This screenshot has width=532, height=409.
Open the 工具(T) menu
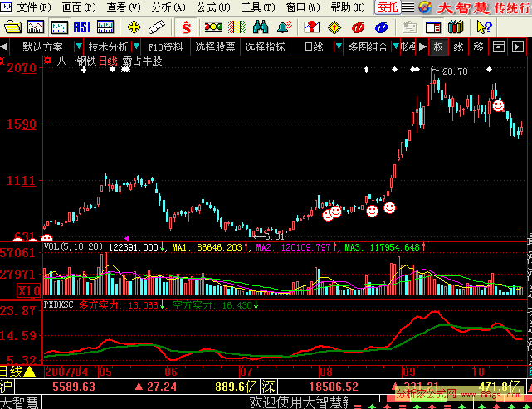coord(258,7)
